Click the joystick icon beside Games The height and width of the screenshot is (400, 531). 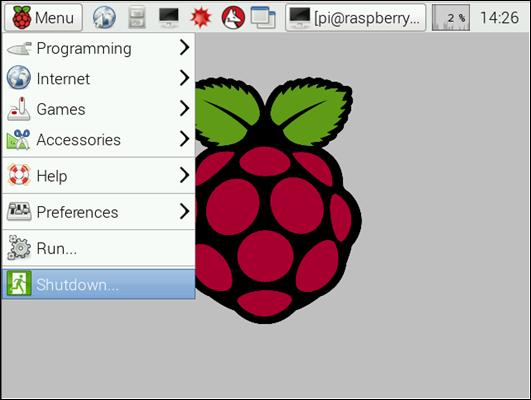coord(19,109)
